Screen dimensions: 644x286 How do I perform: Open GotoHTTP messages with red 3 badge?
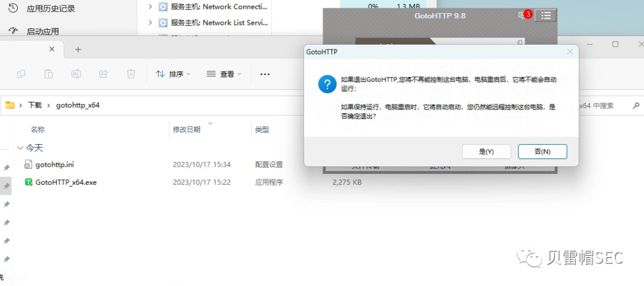point(525,15)
